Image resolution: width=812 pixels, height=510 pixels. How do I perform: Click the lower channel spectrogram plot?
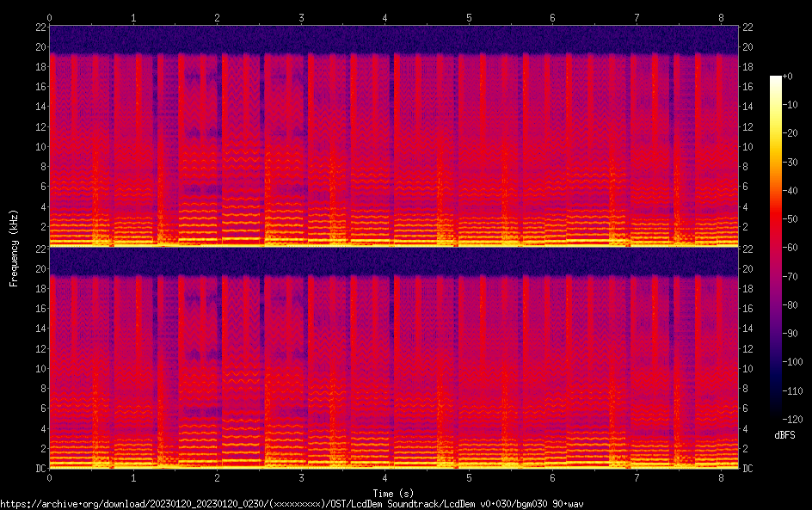coord(393,358)
